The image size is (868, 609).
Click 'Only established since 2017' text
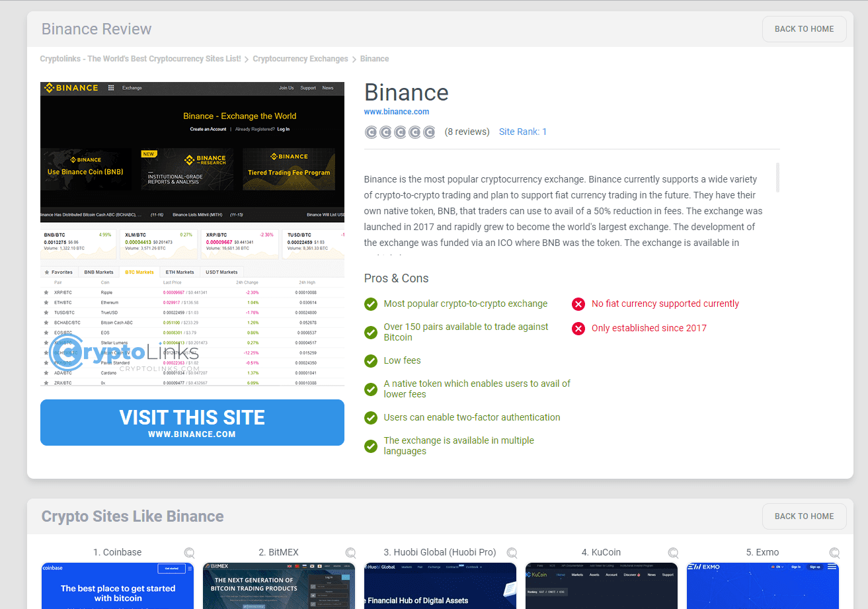[x=649, y=328]
